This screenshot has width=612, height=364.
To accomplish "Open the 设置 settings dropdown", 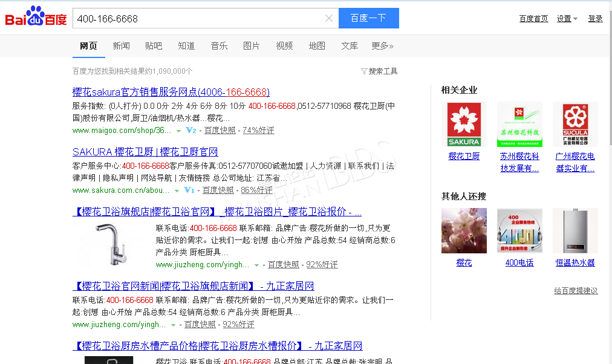I will click(567, 19).
